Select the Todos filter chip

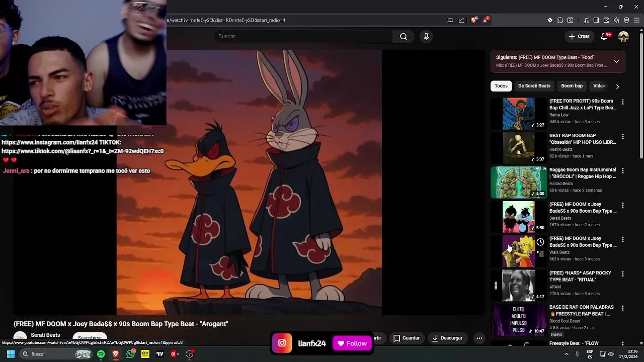pyautogui.click(x=501, y=86)
